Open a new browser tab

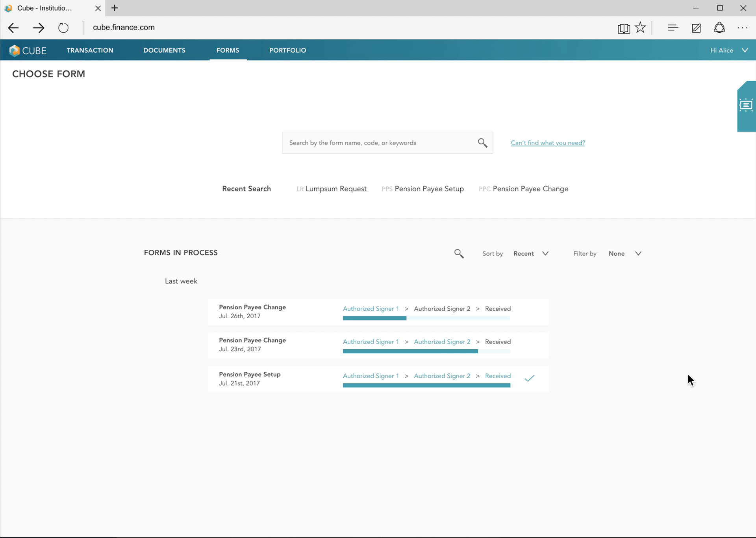coord(115,8)
